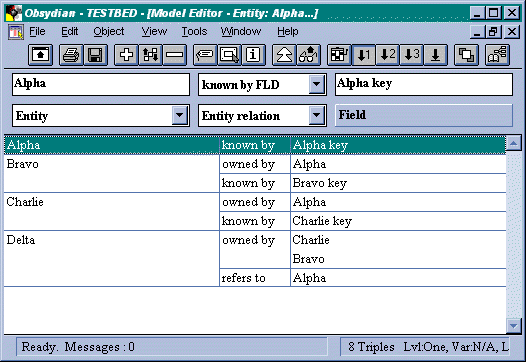Select the highlighted Alpha row
The image size is (526, 362).
[255, 145]
